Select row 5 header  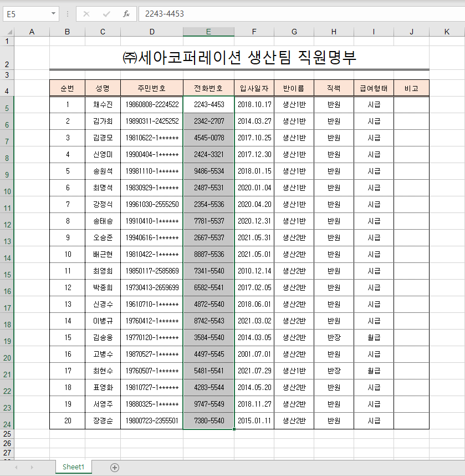7,105
